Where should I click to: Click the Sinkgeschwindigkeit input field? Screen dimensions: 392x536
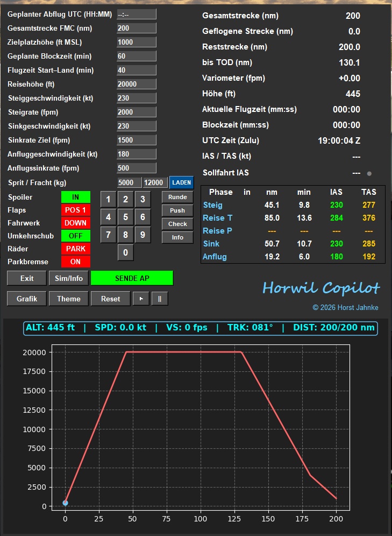point(136,126)
